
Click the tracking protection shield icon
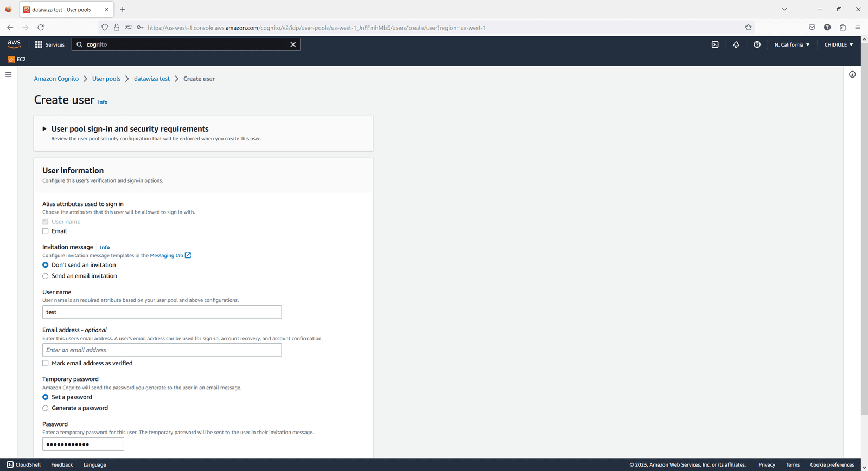pyautogui.click(x=105, y=27)
